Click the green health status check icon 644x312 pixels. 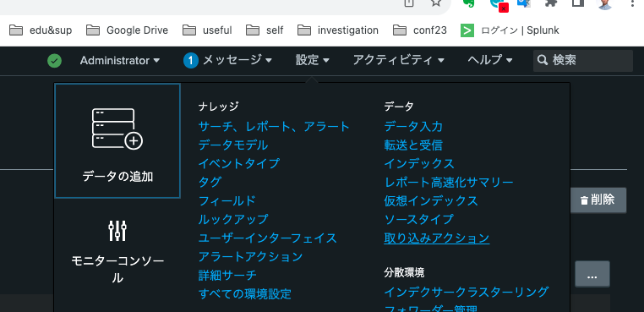click(x=54, y=61)
